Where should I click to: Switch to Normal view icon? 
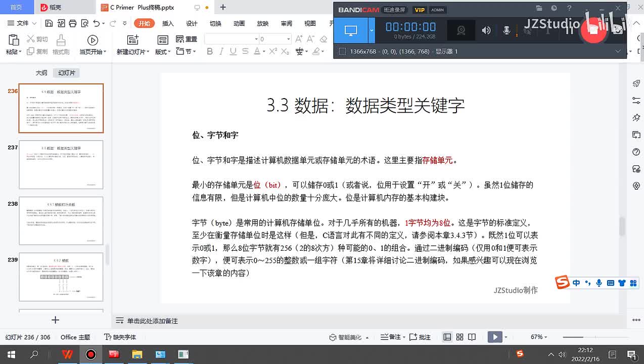(447, 337)
